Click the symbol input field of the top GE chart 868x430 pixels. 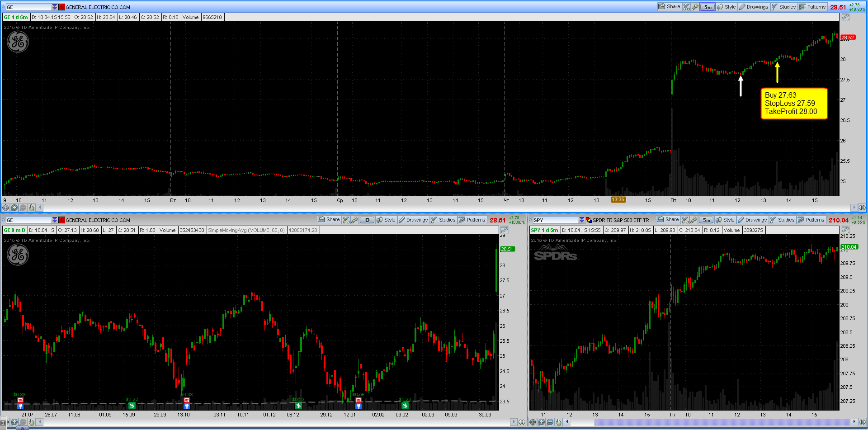pyautogui.click(x=28, y=7)
